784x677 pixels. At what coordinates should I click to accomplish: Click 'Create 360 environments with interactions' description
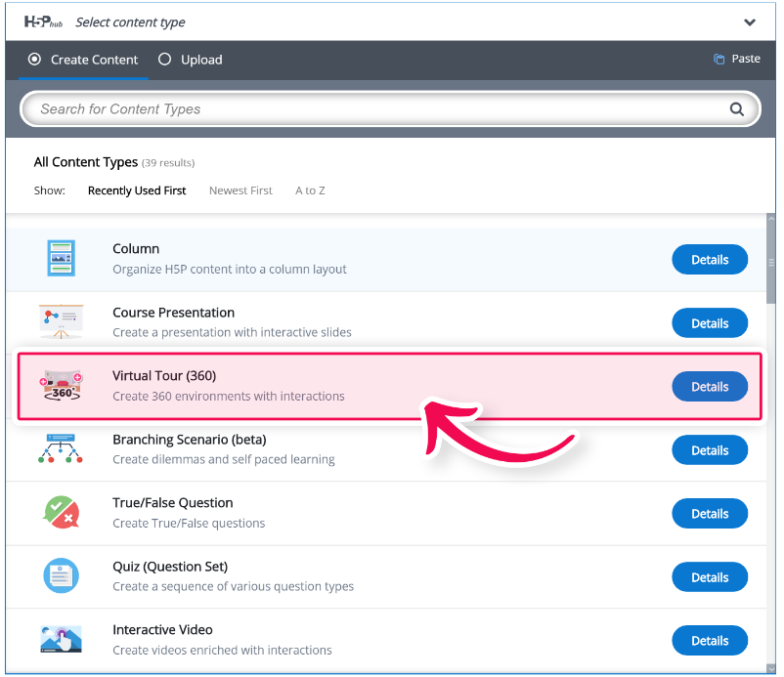pyautogui.click(x=229, y=397)
